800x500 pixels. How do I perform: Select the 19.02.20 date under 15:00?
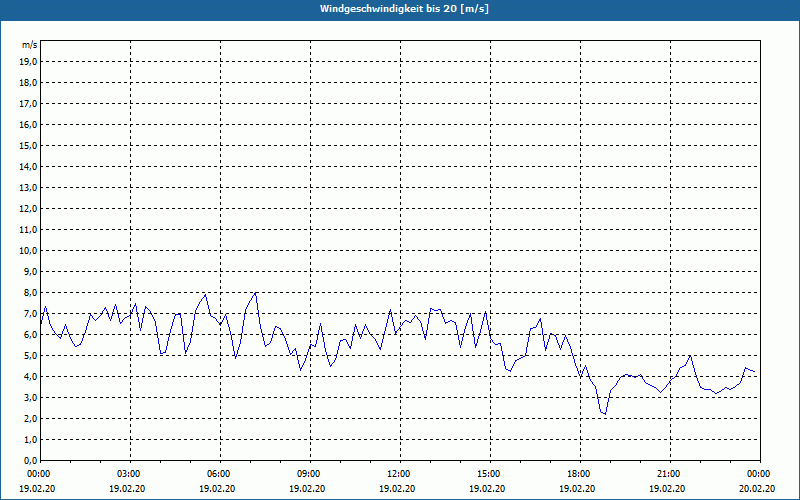coord(487,489)
